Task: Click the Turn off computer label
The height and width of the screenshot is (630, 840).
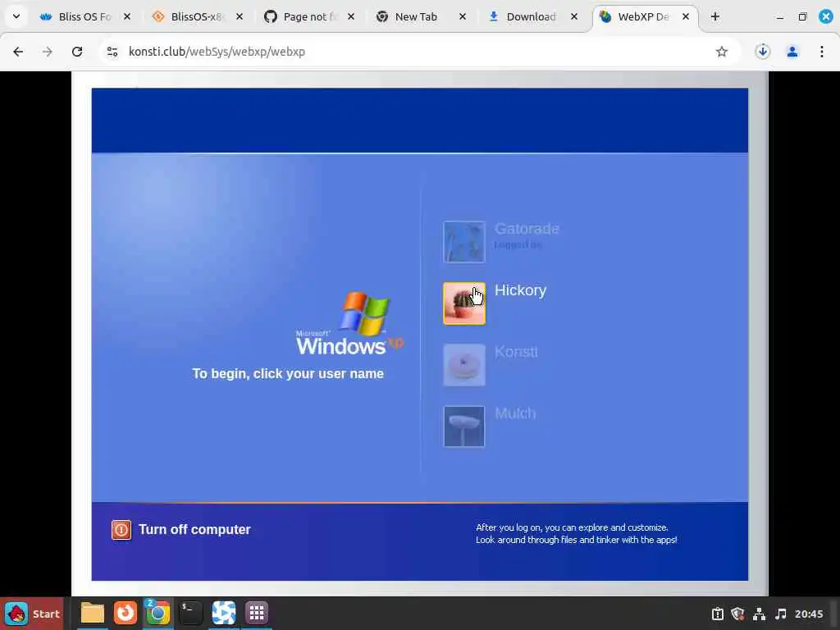Action: [194, 529]
